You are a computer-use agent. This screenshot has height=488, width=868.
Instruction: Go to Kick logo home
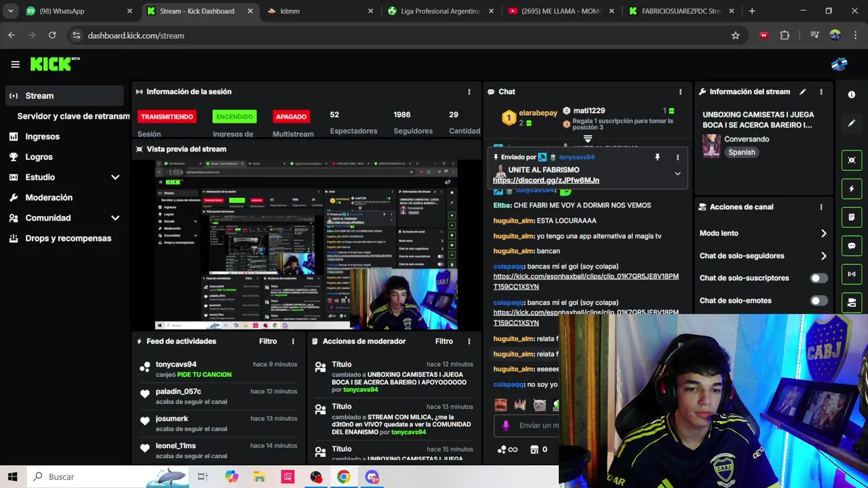tap(54, 64)
